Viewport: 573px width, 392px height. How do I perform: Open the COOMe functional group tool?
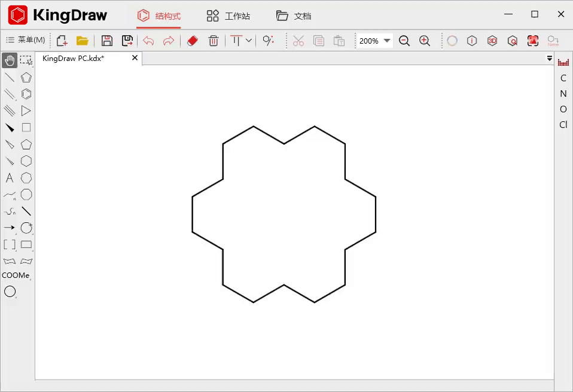click(16, 275)
